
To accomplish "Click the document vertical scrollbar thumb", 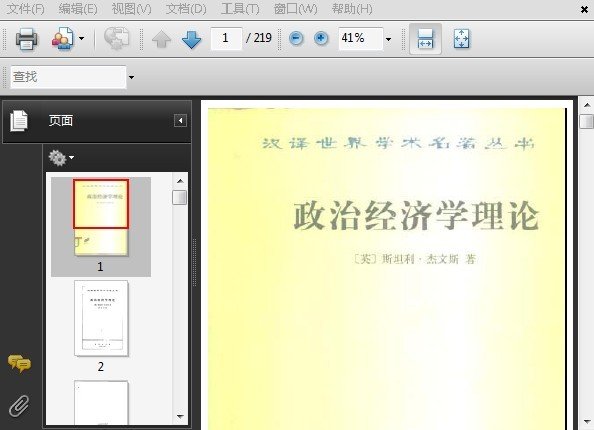I will pos(586,122).
